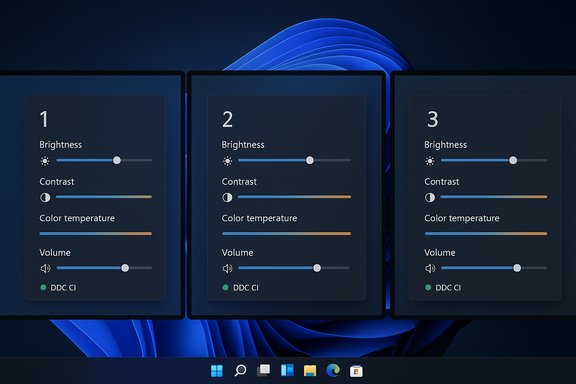
Task: Mute monitor 1 via its speaker icon
Action: click(x=45, y=268)
